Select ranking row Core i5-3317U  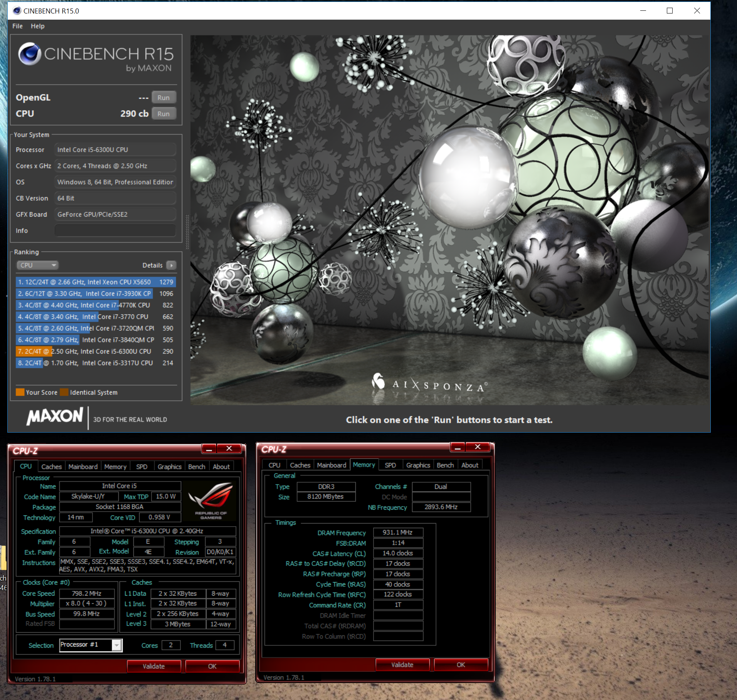pyautogui.click(x=96, y=363)
